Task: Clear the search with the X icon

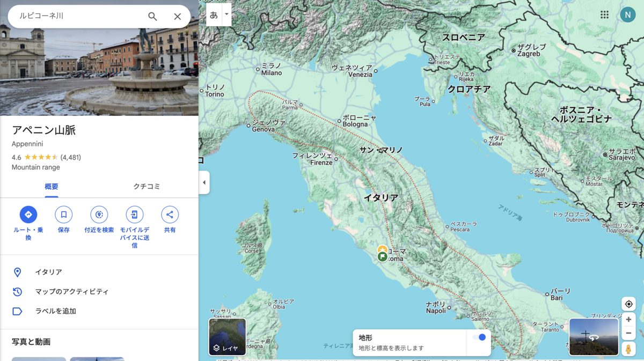Action: click(x=178, y=17)
